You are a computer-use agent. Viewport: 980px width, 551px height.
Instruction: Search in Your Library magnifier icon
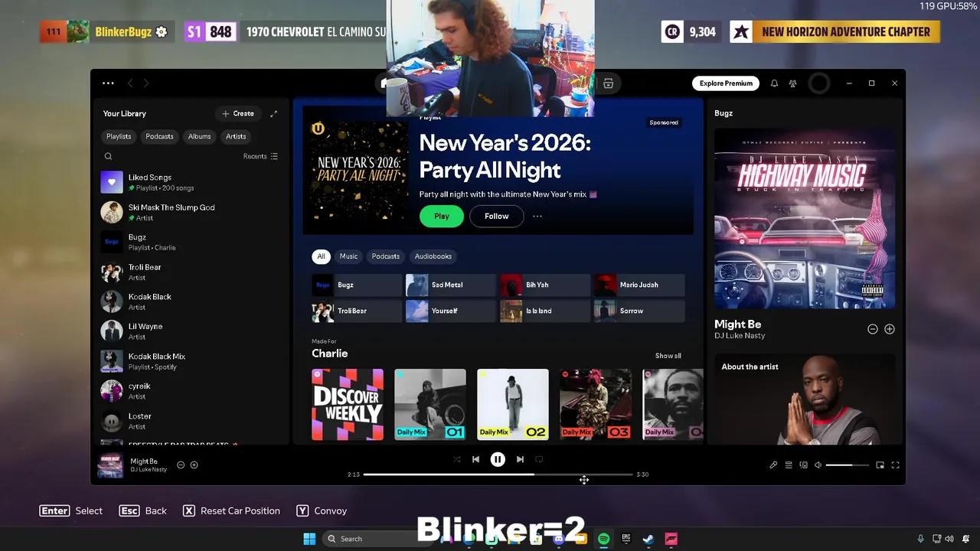tap(108, 156)
